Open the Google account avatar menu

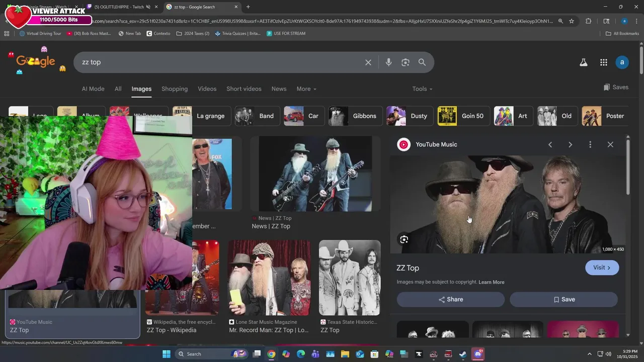click(622, 62)
